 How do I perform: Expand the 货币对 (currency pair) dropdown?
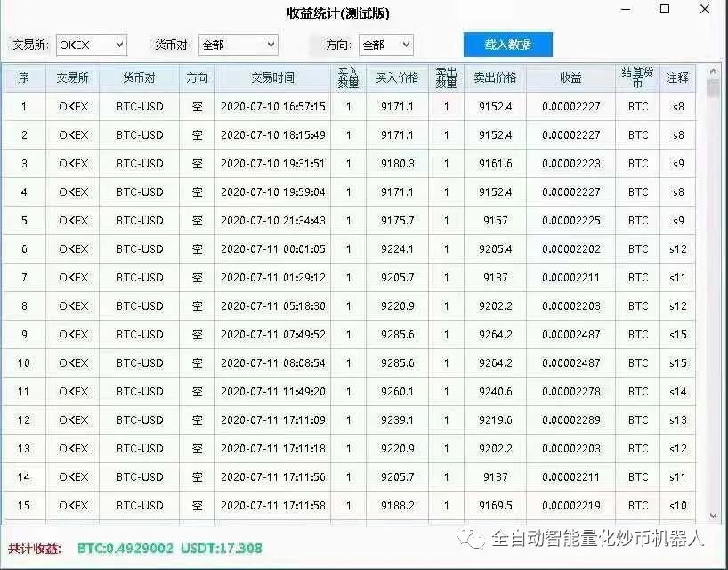(238, 45)
